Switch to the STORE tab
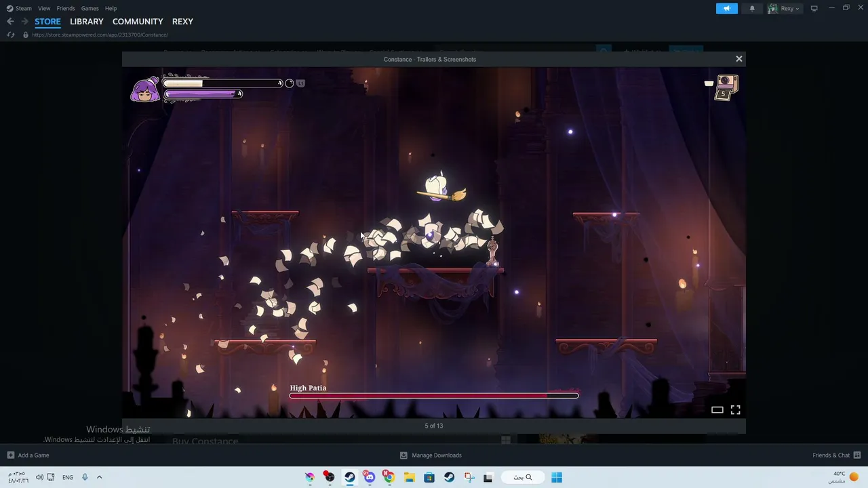The width and height of the screenshot is (868, 488). click(x=47, y=22)
